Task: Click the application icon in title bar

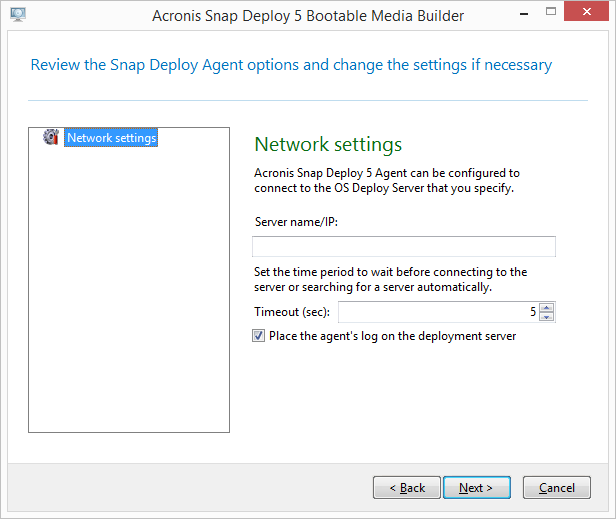Action: [18, 15]
